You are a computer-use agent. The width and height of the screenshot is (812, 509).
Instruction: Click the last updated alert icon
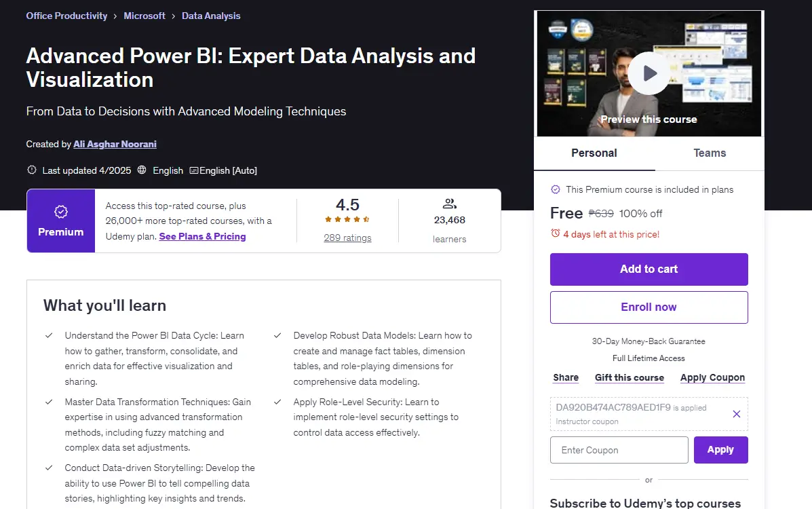[x=32, y=170]
